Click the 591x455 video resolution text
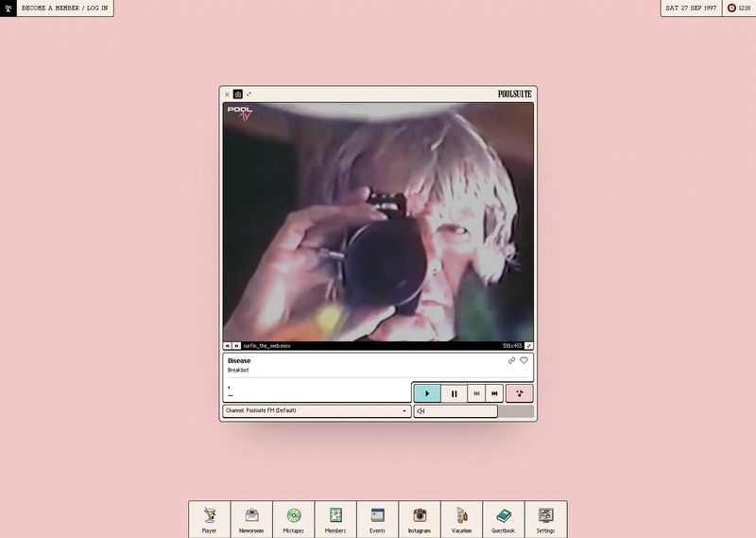The height and width of the screenshot is (538, 756). pos(512,346)
